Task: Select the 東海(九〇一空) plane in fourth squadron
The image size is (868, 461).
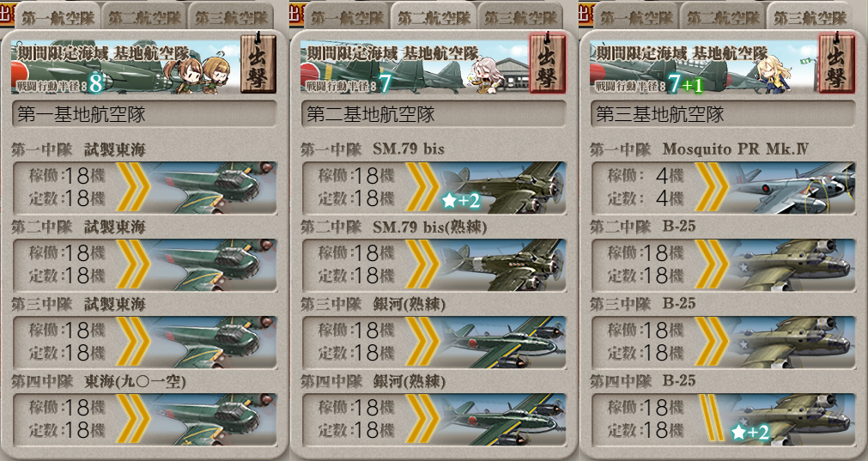Action: coord(214,420)
